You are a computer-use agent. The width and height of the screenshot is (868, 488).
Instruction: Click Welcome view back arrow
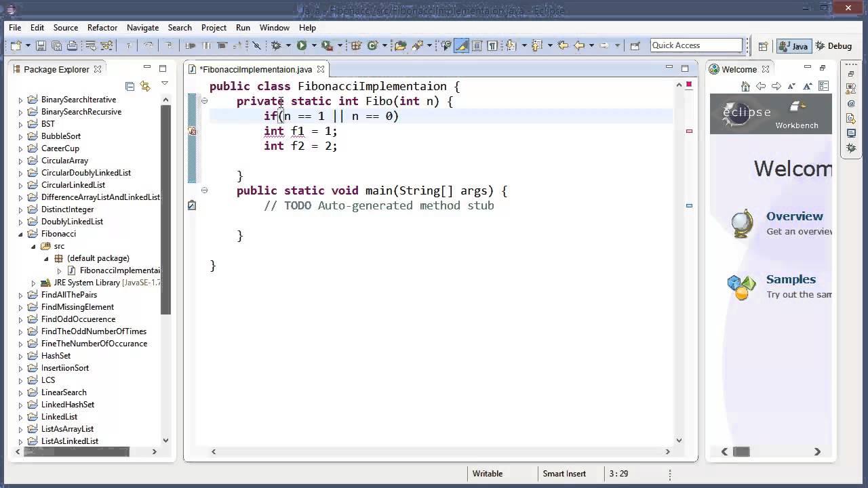click(x=761, y=86)
